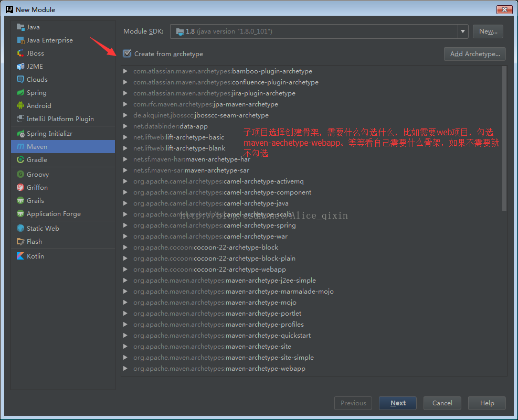Click the Java folder icon in sidebar
518x420 pixels.
(x=20, y=27)
